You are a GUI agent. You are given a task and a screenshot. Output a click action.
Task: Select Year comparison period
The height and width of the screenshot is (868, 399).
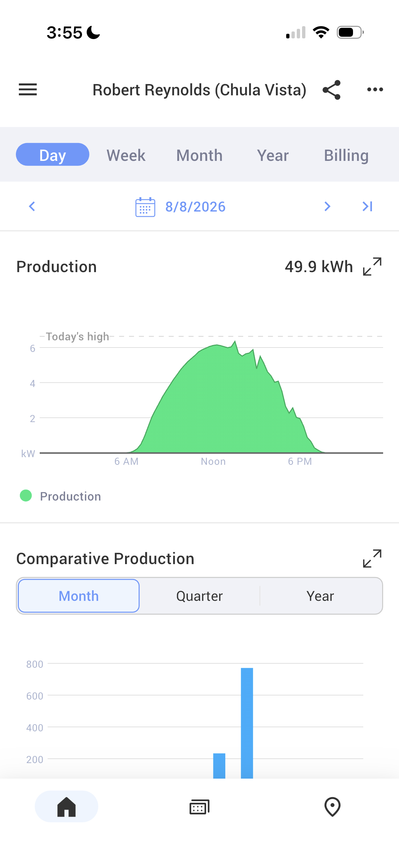pos(320,596)
